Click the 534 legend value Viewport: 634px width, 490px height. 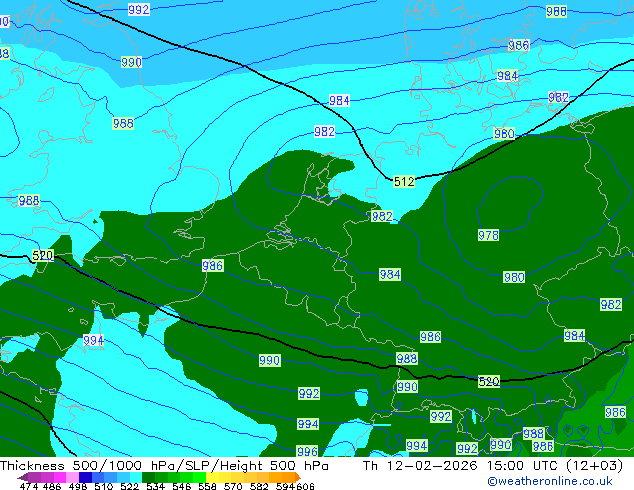(x=155, y=486)
